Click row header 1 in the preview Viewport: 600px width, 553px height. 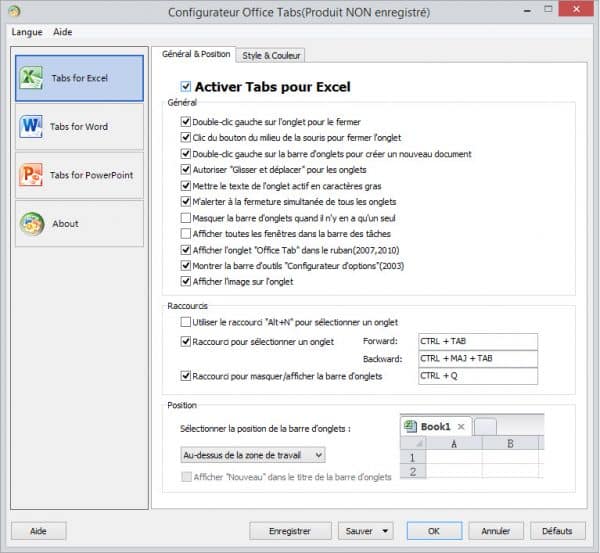coord(413,457)
